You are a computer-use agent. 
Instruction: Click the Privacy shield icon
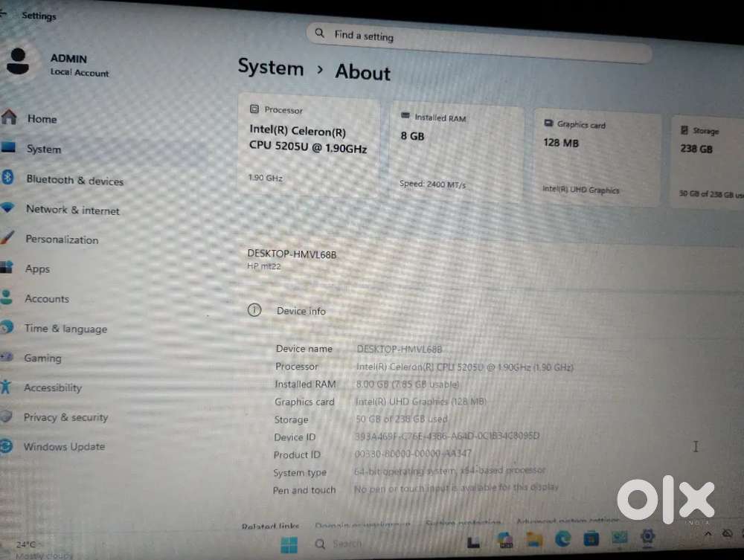[x=6, y=416]
